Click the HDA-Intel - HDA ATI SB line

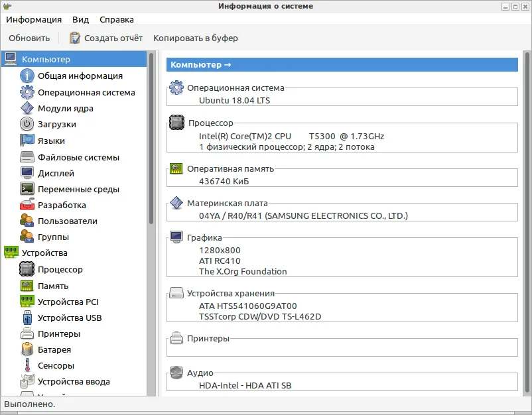[245, 386]
